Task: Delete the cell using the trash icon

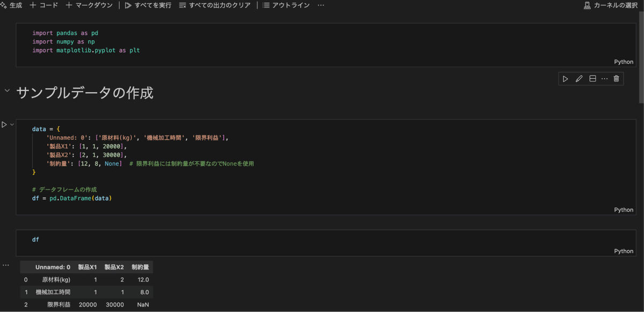Action: 616,78
